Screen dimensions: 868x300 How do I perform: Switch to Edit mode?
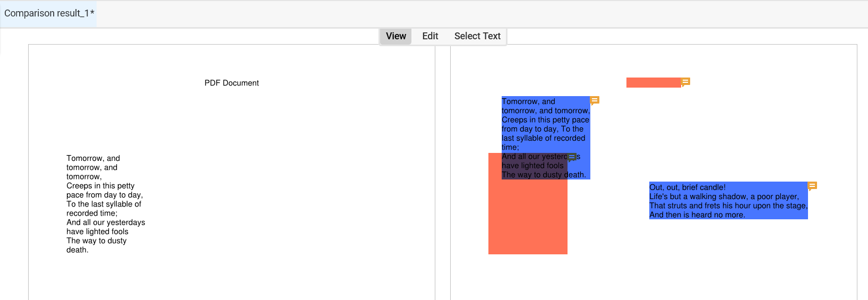(430, 36)
